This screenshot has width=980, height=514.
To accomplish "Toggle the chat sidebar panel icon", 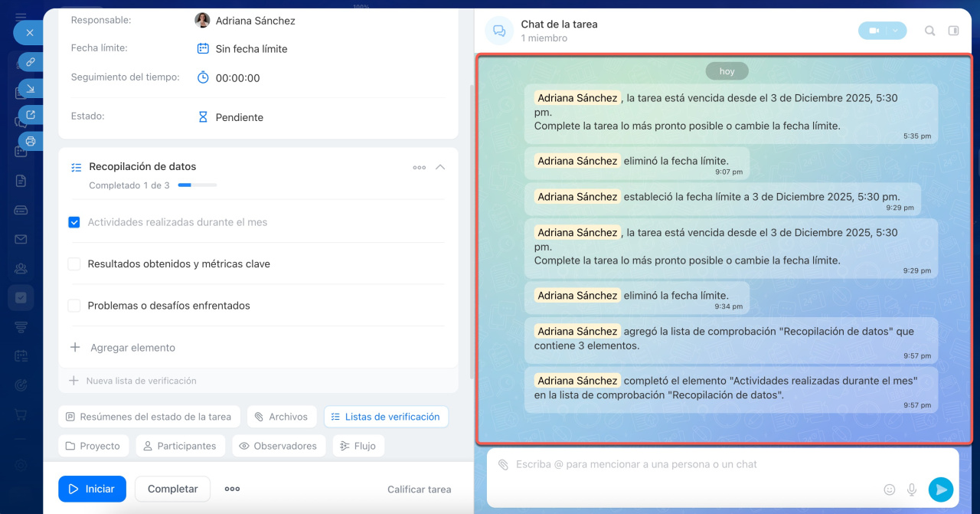I will [953, 31].
